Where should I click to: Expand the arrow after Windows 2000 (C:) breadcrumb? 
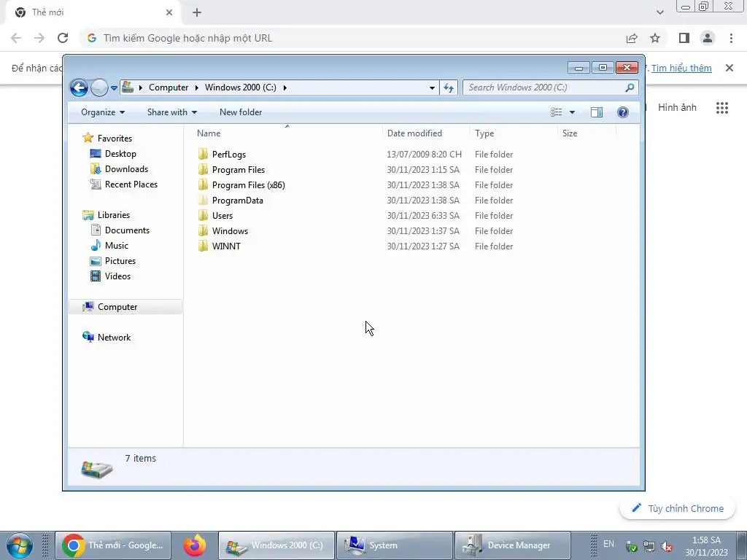click(x=285, y=87)
